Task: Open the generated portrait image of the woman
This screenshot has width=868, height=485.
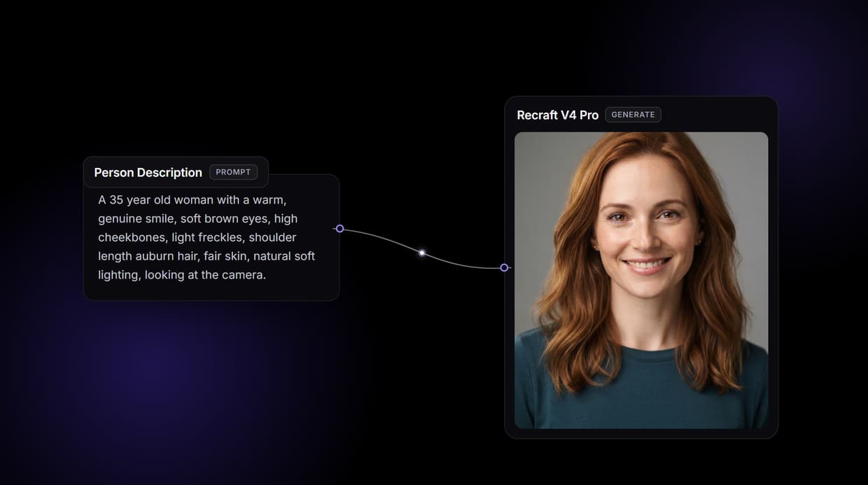Action: point(641,280)
